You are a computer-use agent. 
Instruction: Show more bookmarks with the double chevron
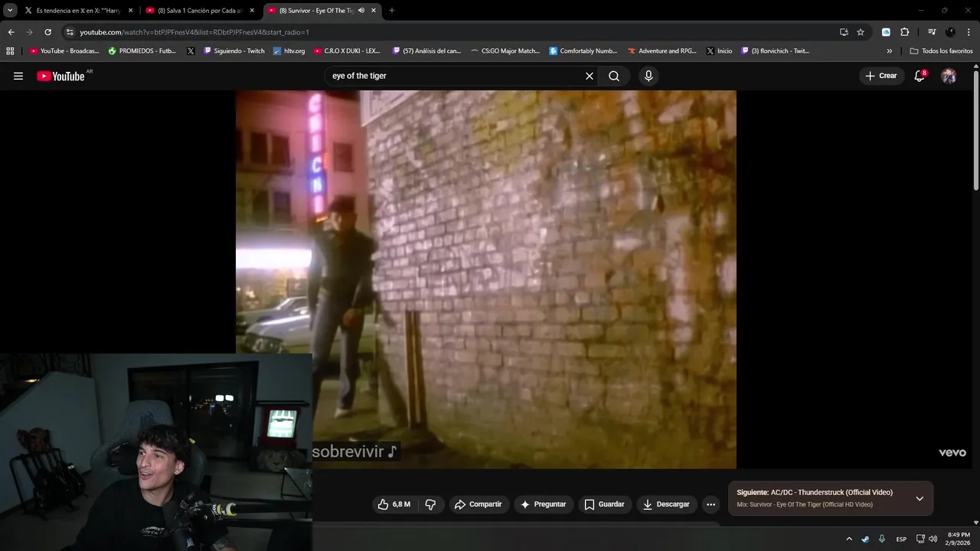tap(890, 51)
